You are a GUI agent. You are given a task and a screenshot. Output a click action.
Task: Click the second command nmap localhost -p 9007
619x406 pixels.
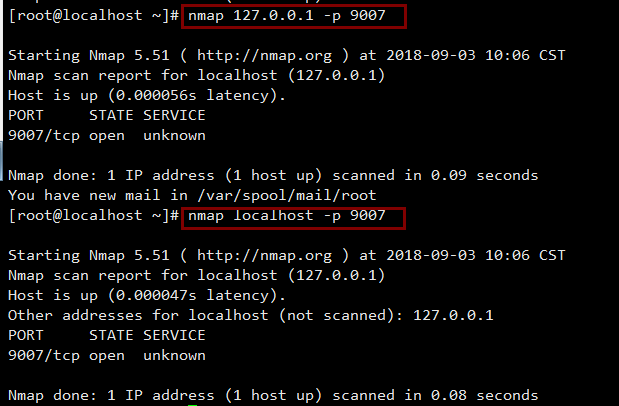pos(295,216)
